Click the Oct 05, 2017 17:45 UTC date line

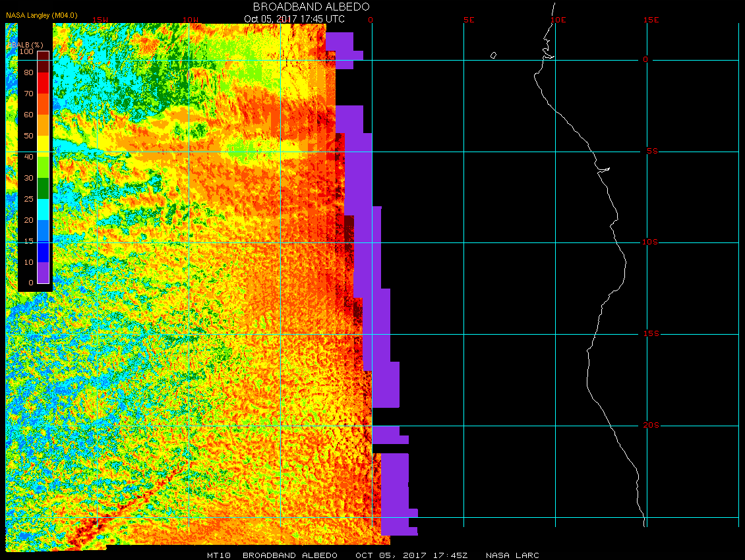click(294, 19)
